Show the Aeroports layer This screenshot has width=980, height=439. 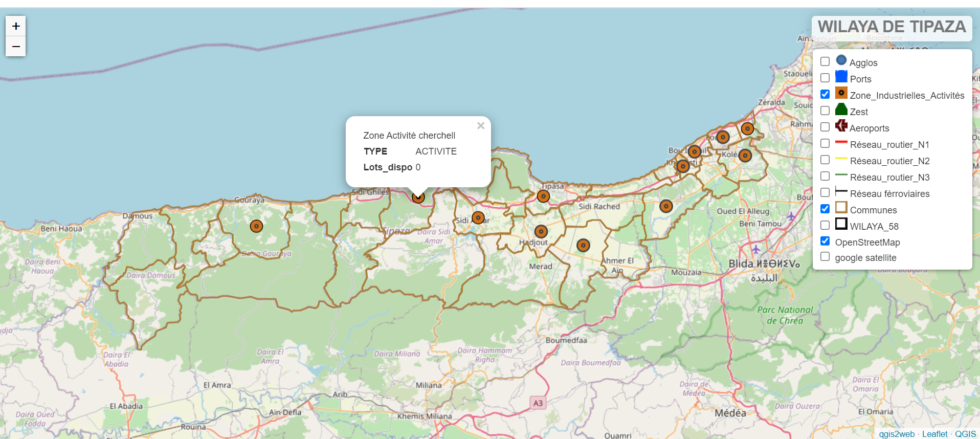click(x=825, y=127)
